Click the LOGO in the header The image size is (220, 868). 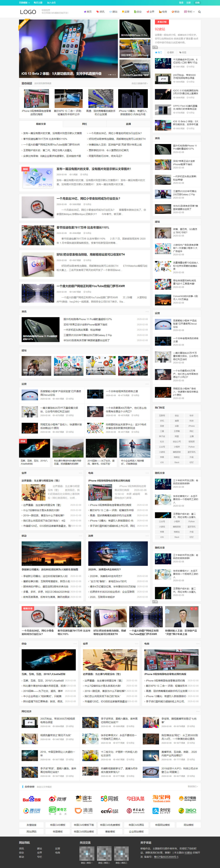pyautogui.click(x=28, y=12)
